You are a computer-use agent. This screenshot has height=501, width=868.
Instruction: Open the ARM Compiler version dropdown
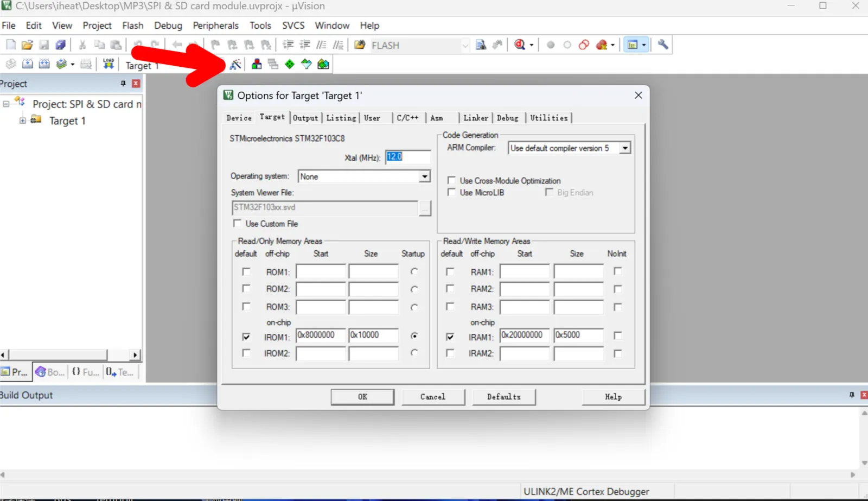click(x=625, y=148)
